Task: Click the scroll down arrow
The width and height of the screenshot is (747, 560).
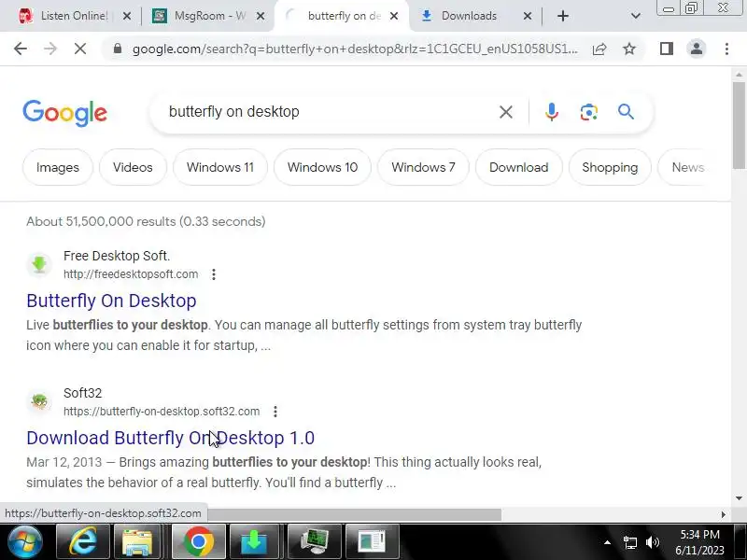Action: [x=739, y=498]
